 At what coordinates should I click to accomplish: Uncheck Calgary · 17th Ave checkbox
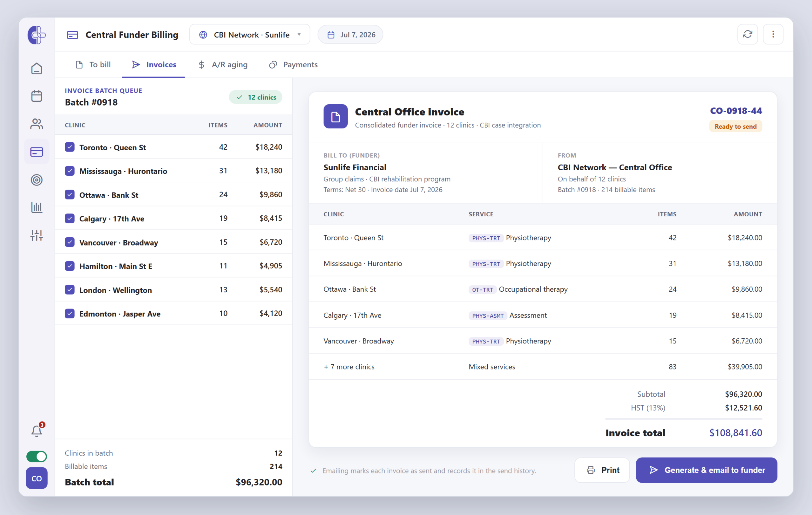click(69, 218)
